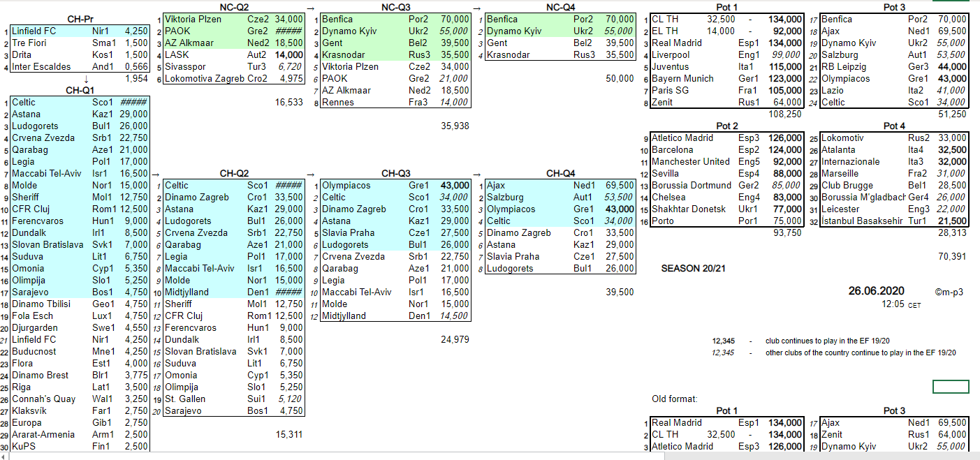Screen dimensions: 980x460
Task: Select the Buducnost cell
Action: pos(34,352)
